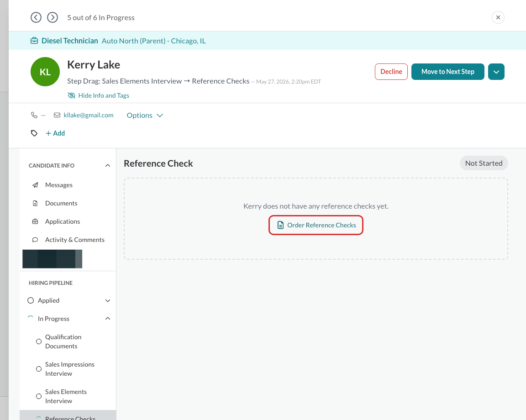Select Sales Elements Interview step
This screenshot has height=420, width=526.
(66, 397)
